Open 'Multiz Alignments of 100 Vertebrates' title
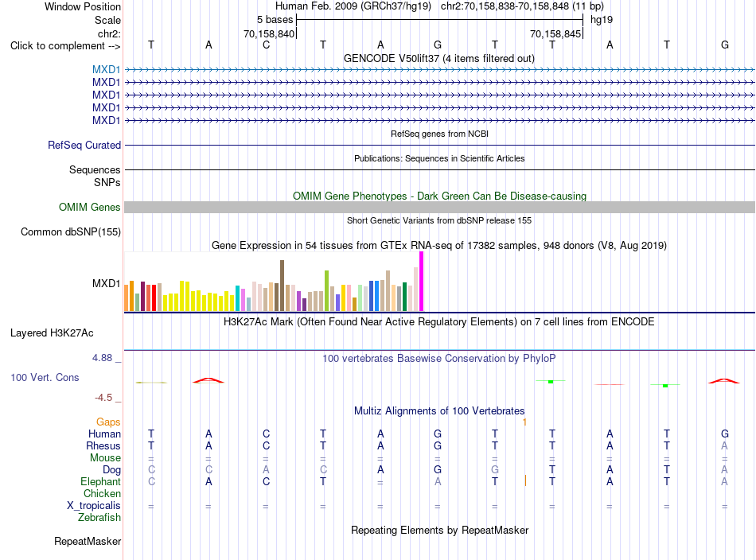The width and height of the screenshot is (756, 560). tap(439, 411)
